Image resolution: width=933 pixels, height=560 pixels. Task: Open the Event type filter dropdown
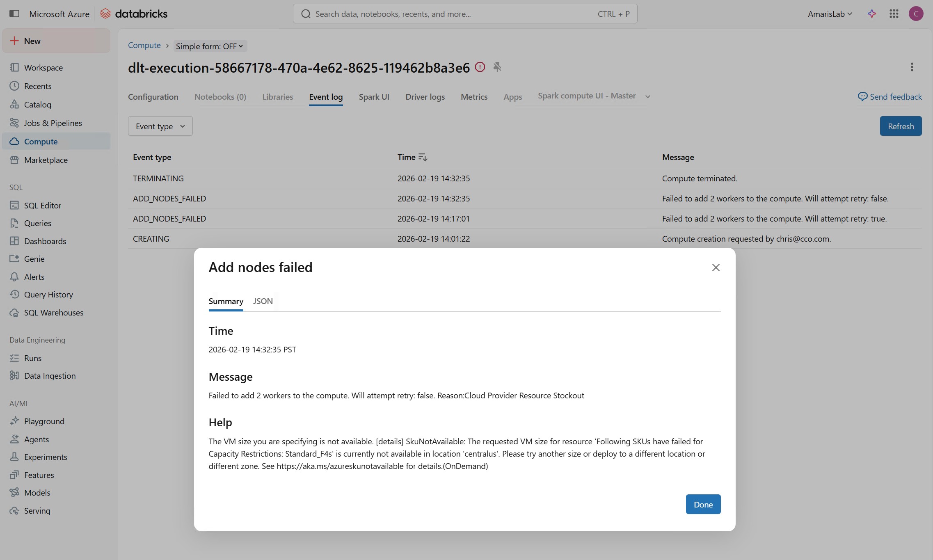[160, 126]
